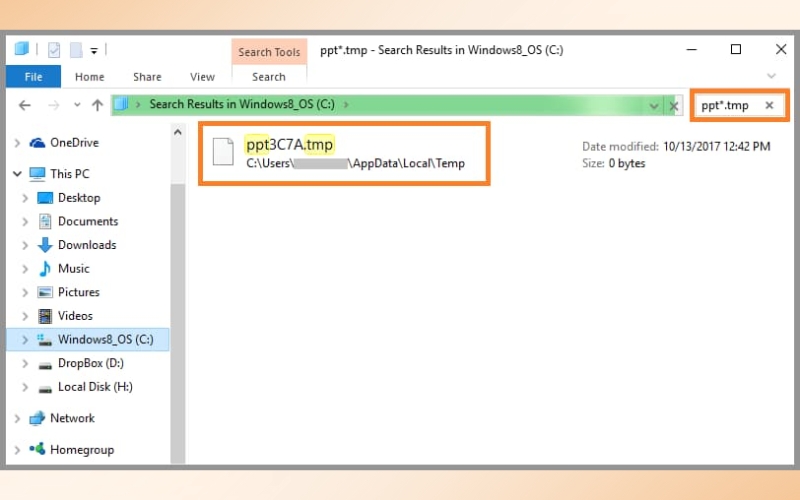
Task: Click the New folder quick access icon
Action: coord(76,50)
